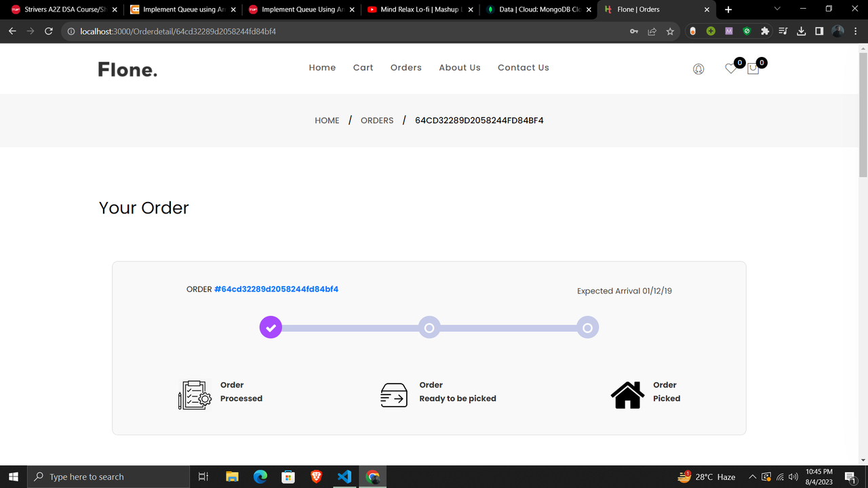
Task: Close the Flone | Orders tab
Action: pos(707,9)
